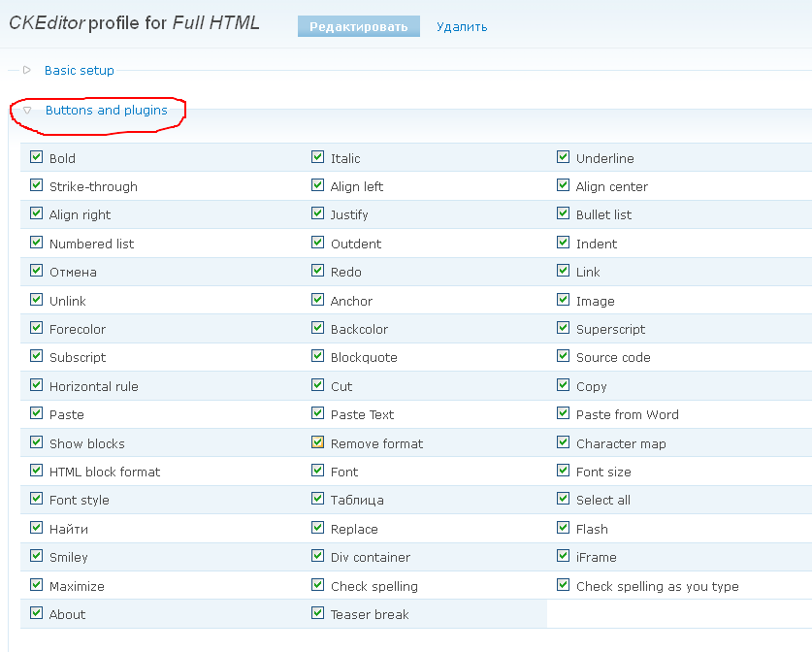Uncheck the Teaser break checkbox
Viewport: 812px width, 652px height.
[317, 612]
